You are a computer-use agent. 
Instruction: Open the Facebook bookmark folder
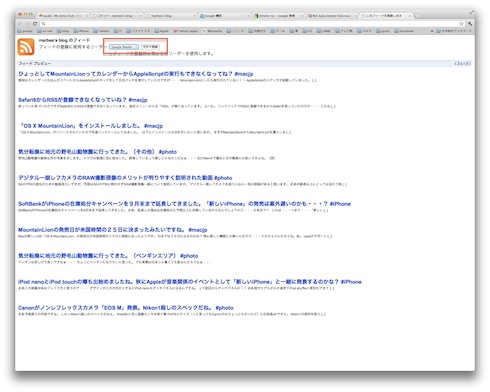pyautogui.click(x=404, y=31)
